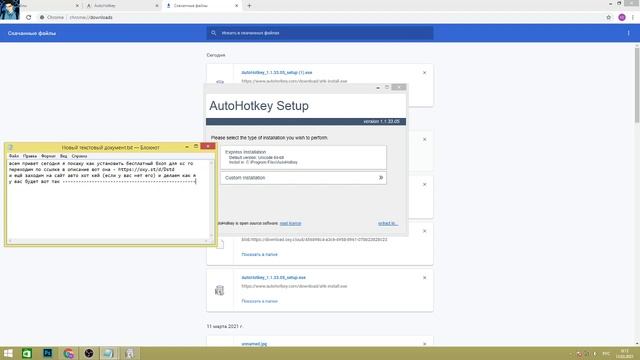This screenshot has height=360, width=640.
Task: Reload the Chrome downloads page
Action: [x=29, y=18]
